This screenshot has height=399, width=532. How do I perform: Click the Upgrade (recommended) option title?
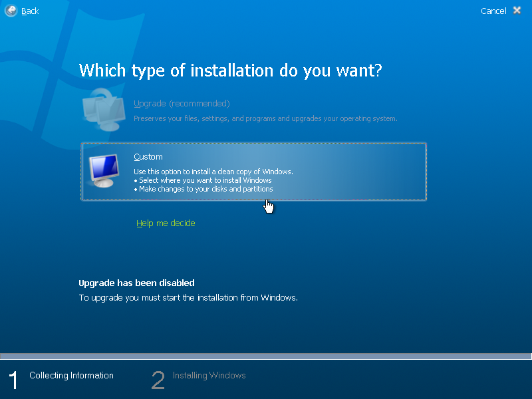(182, 104)
